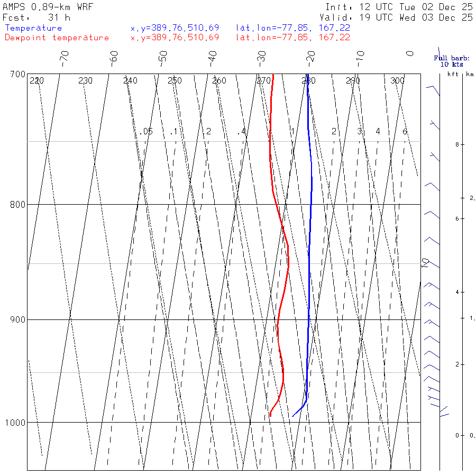
Task: Click the .1 mixing ratio label
Action: coord(173,132)
